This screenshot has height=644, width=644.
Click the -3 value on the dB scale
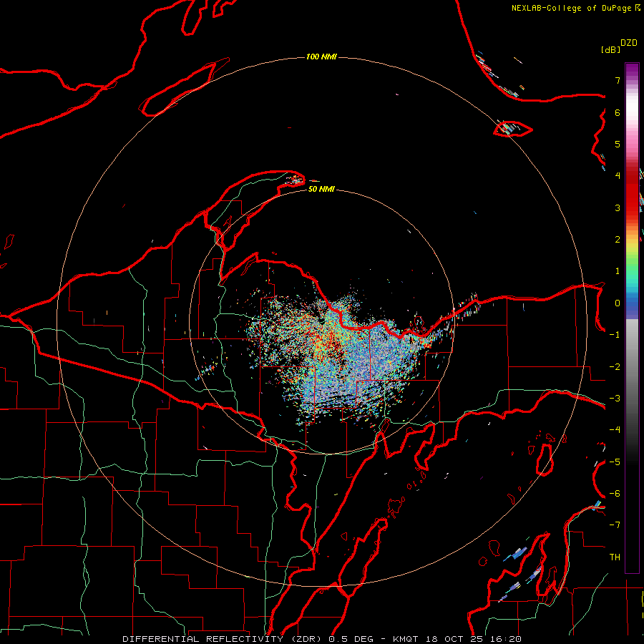pos(615,399)
